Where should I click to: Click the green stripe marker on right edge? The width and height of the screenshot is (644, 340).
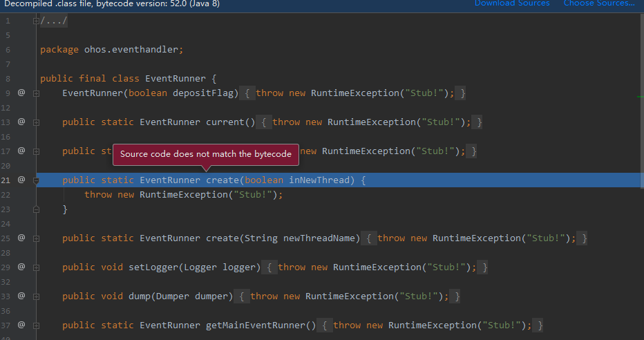[x=640, y=97]
